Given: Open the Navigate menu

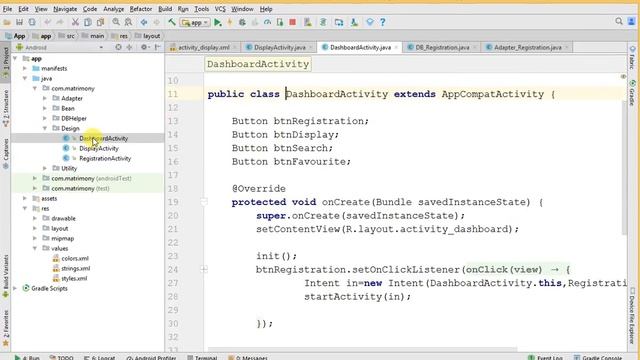Looking at the screenshot, I should (x=65, y=9).
